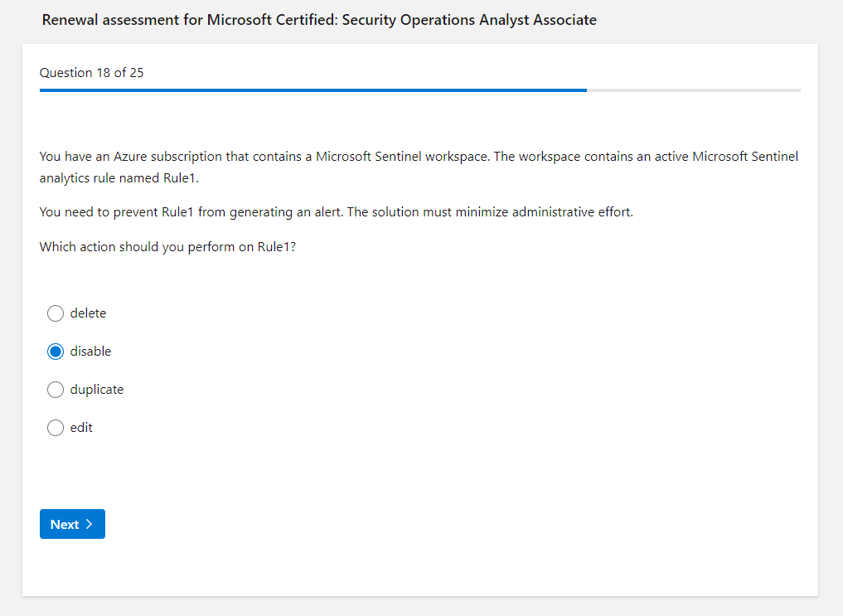Click the "disable" answer label text
Image resolution: width=843 pixels, height=616 pixels.
pyautogui.click(x=90, y=352)
